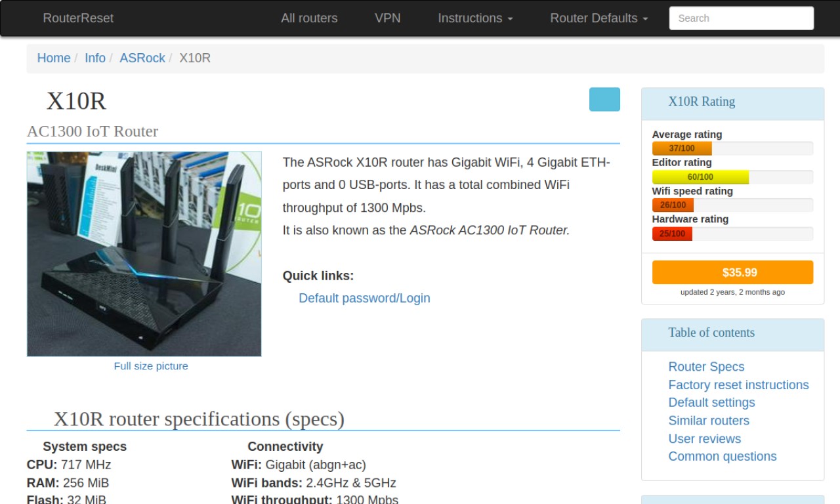
Task: Click the 'Connectivity' column heading
Action: (285, 446)
